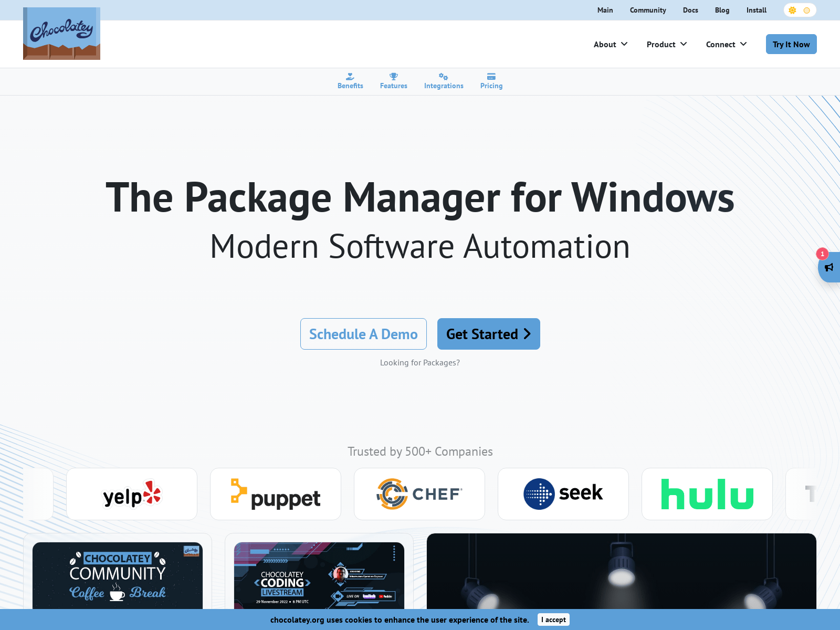This screenshot has width=840, height=630.
Task: Open the Community Coffee Break thumbnail
Action: [x=118, y=576]
